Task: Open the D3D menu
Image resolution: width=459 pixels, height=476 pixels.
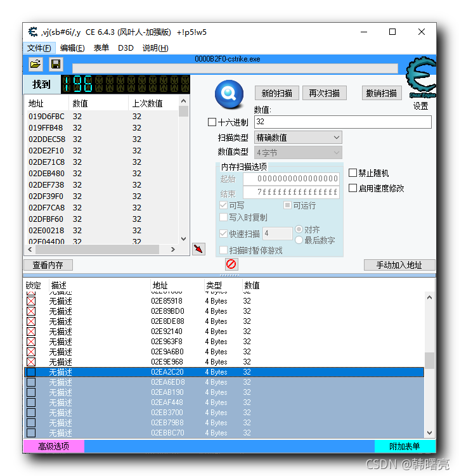Action: coord(126,48)
